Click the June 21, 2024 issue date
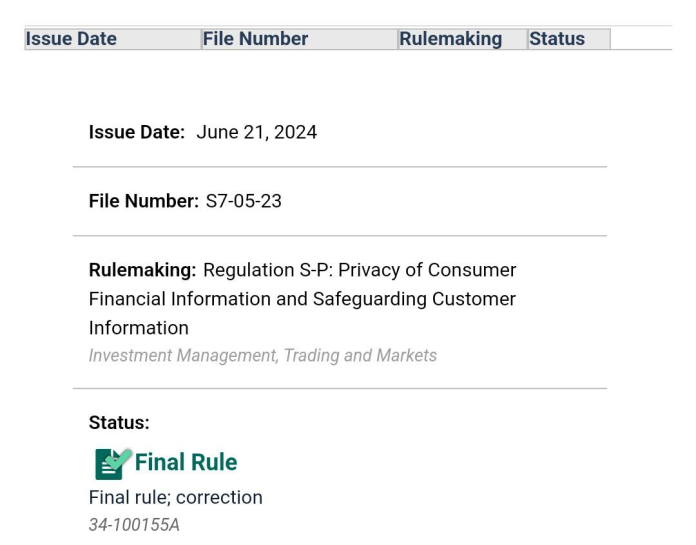The width and height of the screenshot is (696, 545). click(257, 132)
